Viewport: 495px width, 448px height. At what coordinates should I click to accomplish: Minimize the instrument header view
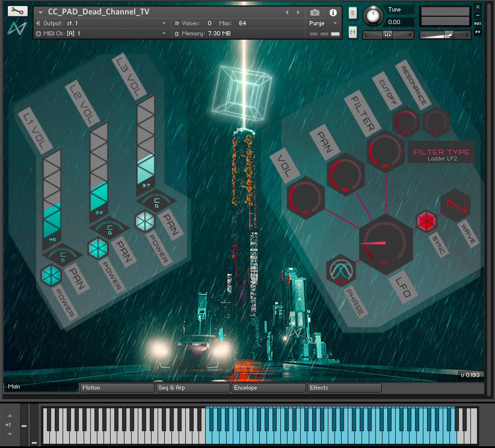(x=478, y=15)
